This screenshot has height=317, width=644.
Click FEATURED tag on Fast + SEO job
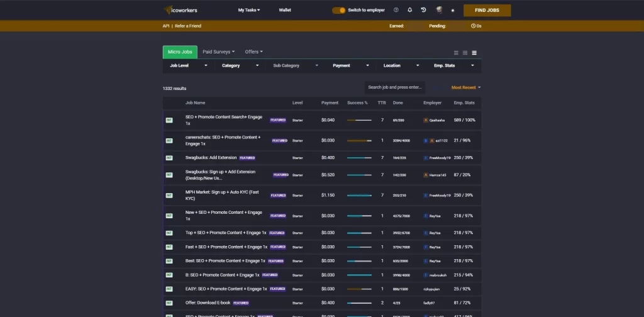pyautogui.click(x=278, y=247)
